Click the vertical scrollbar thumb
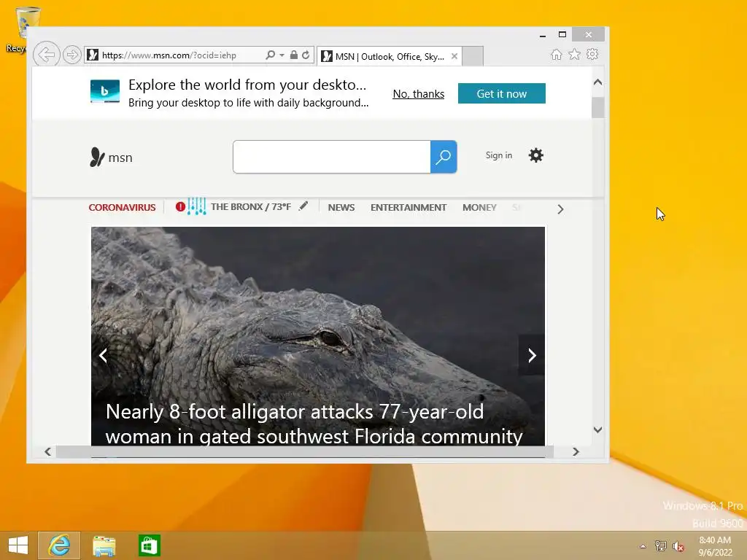The image size is (747, 560). (x=598, y=108)
